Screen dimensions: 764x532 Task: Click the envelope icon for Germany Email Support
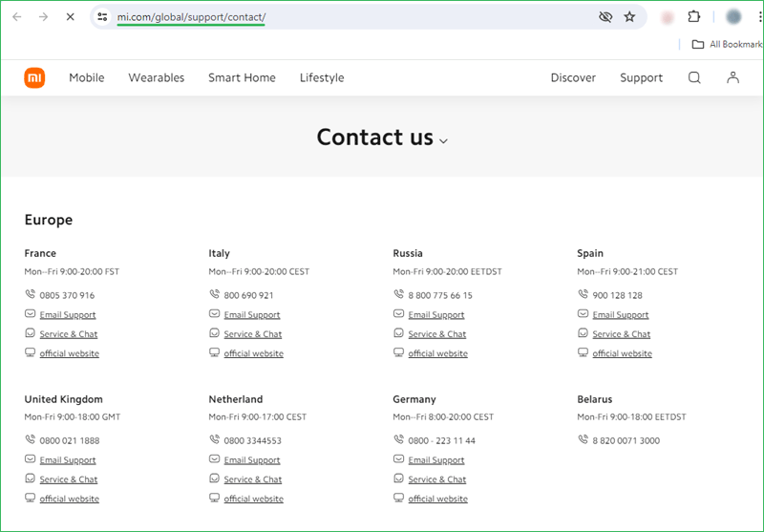coord(398,458)
